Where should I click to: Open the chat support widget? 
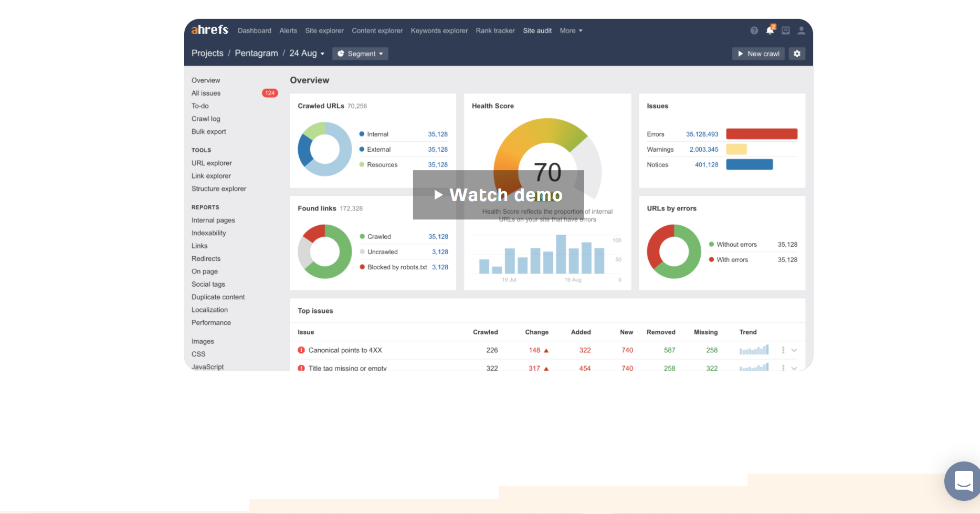point(963,480)
